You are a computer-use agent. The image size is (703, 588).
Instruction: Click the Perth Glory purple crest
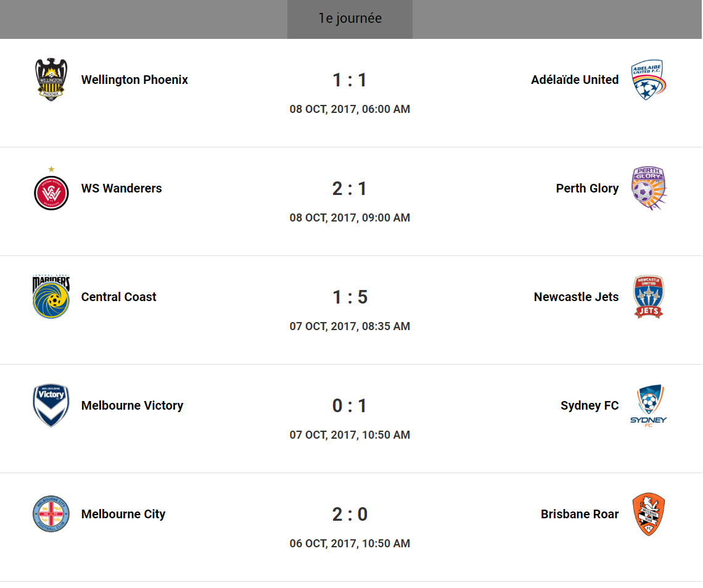click(649, 188)
